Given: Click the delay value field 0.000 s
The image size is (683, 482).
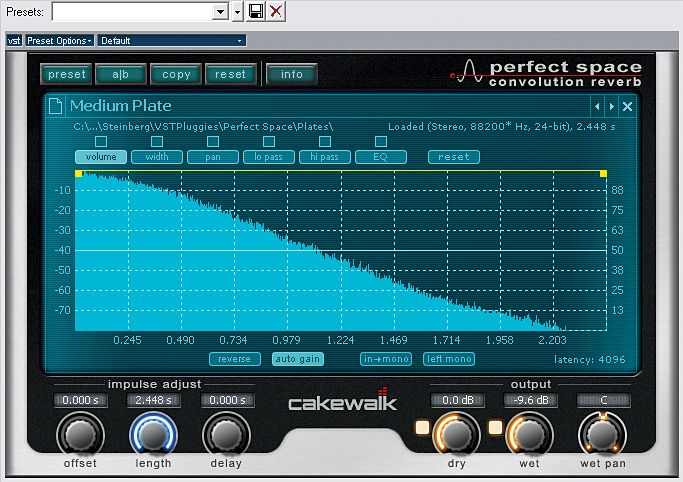Looking at the screenshot, I should point(227,400).
